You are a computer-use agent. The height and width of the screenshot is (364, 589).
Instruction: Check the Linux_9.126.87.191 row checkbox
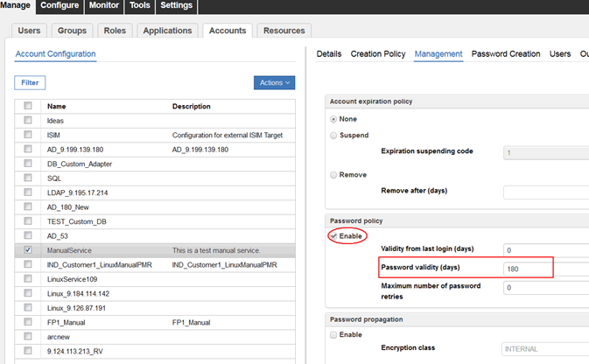point(28,307)
